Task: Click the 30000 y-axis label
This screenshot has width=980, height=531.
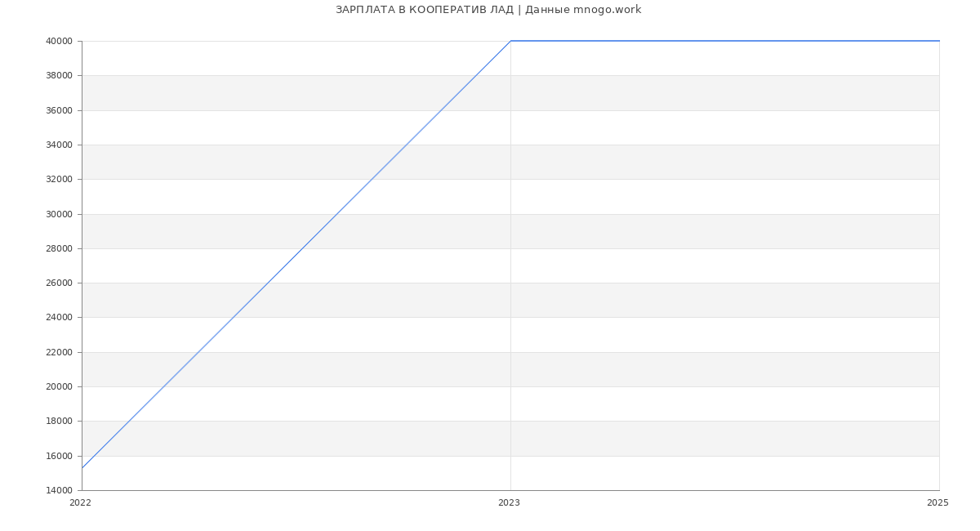Action: point(59,214)
